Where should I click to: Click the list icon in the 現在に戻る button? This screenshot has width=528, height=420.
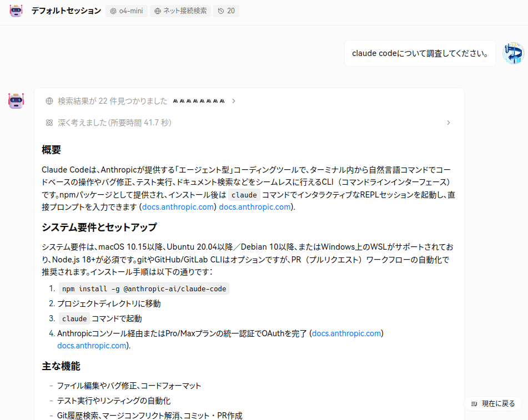click(474, 403)
